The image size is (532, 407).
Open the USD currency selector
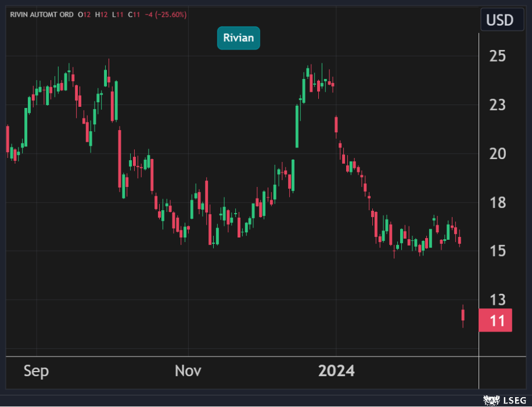[x=499, y=20]
